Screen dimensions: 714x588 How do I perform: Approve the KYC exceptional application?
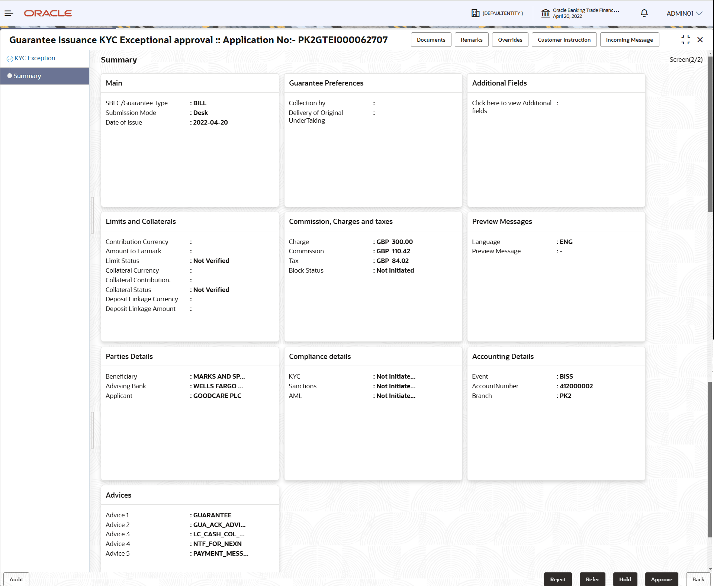click(x=662, y=579)
